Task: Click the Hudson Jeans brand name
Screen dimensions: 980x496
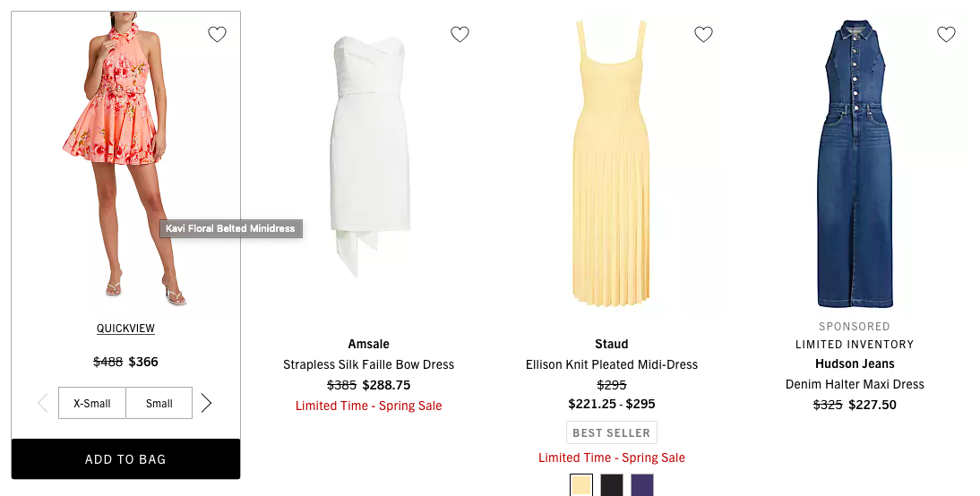Action: pyautogui.click(x=855, y=363)
